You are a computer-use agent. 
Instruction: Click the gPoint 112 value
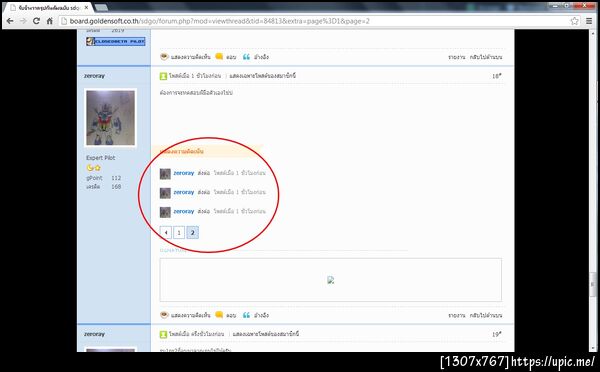point(116,178)
